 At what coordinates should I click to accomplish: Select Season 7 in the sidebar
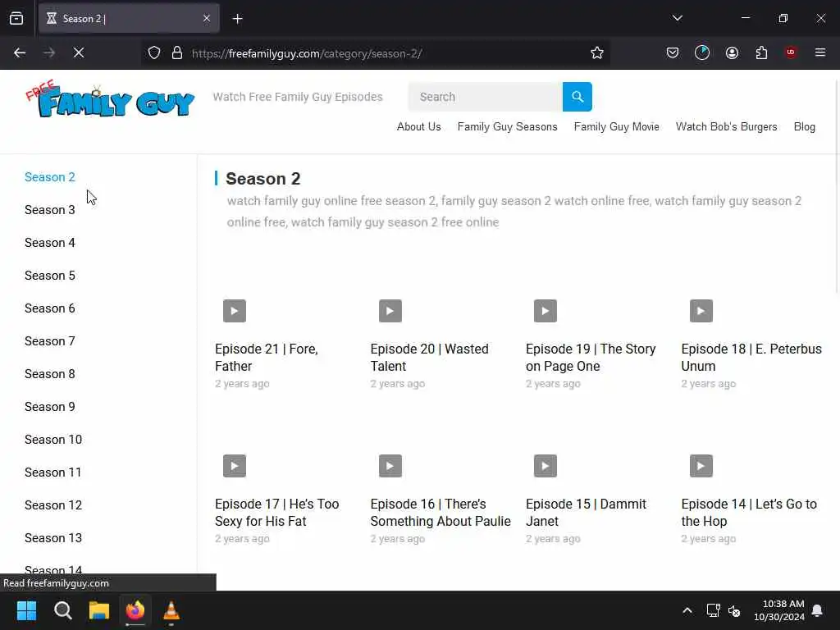click(50, 341)
